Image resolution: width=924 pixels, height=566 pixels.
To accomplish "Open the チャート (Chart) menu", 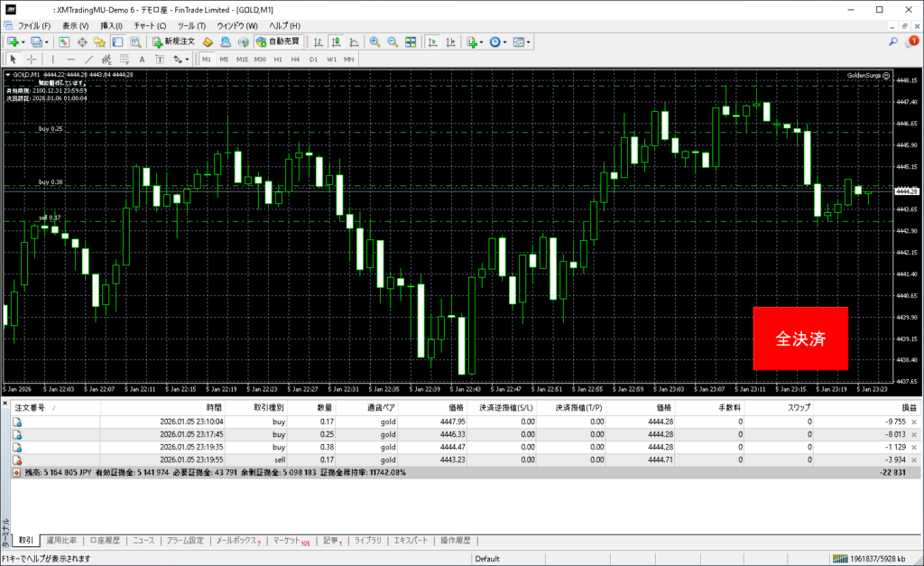I will pos(149,25).
